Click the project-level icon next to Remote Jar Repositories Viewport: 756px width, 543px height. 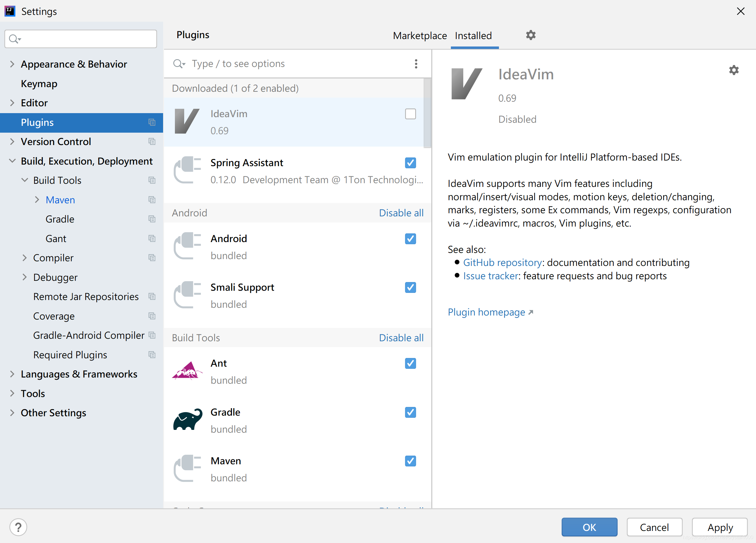click(x=152, y=297)
